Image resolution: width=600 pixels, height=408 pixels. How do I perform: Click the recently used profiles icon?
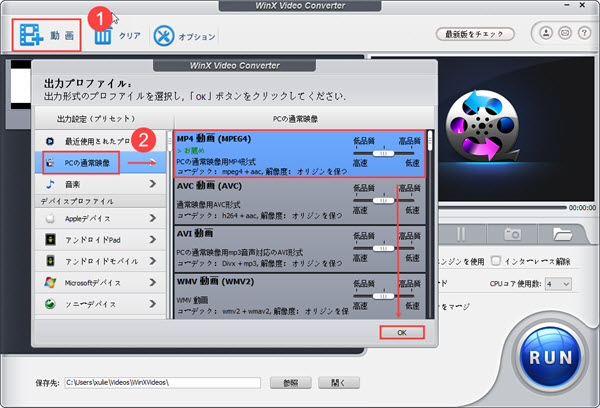50,141
